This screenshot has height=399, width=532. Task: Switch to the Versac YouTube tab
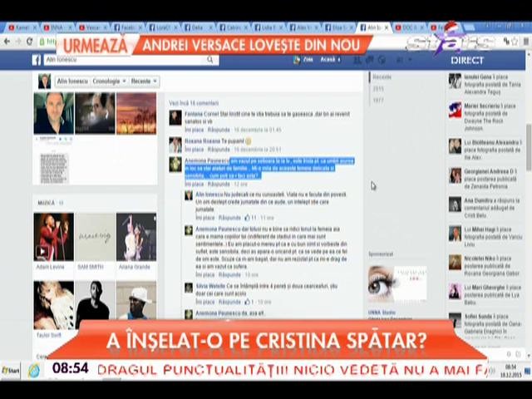[92, 27]
